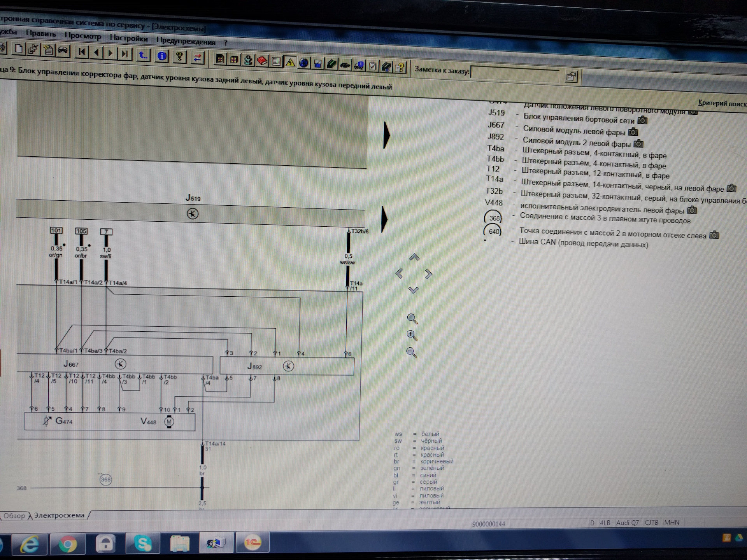Click the figure with stacked discs icon

pyautogui.click(x=248, y=60)
